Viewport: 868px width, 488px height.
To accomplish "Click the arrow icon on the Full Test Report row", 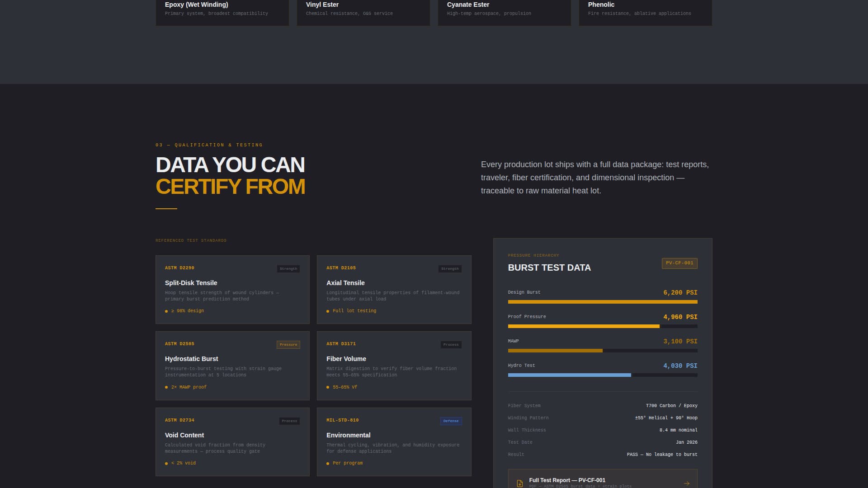I will [687, 483].
